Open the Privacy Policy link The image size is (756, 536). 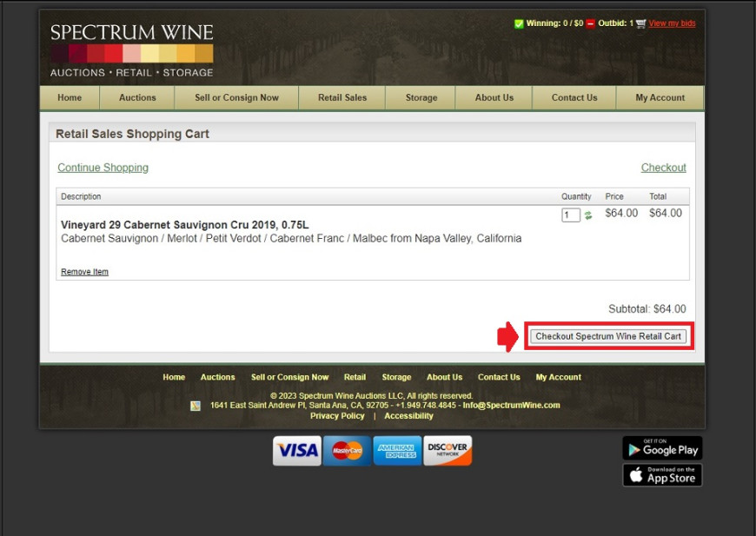coord(337,416)
